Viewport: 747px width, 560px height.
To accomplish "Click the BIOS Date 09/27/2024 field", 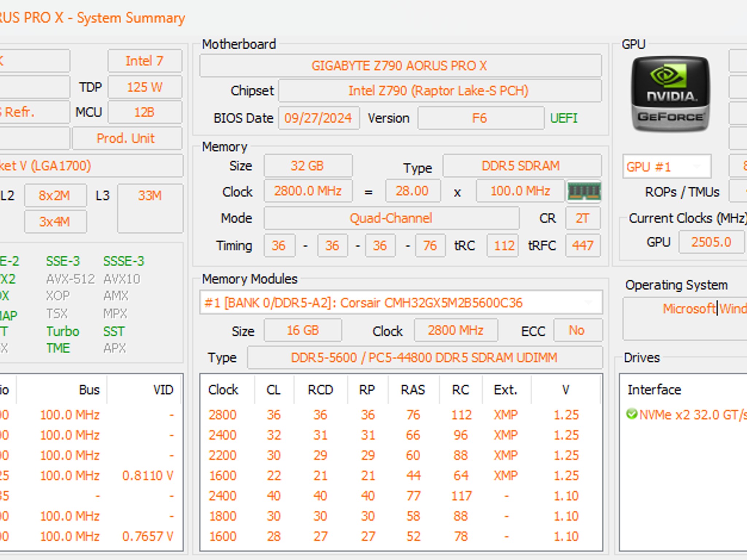I will pos(318,118).
